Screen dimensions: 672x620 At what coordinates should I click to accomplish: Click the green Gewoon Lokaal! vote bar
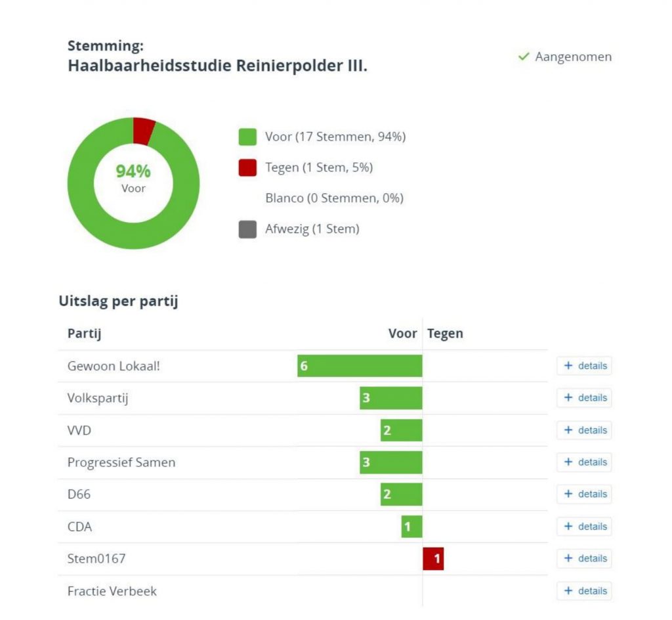click(360, 366)
